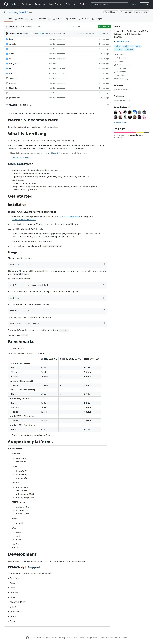Copy the 'nerd --stack' code snippet
Viewport: 153px width, 644px height.
pyautogui.click(x=104, y=323)
